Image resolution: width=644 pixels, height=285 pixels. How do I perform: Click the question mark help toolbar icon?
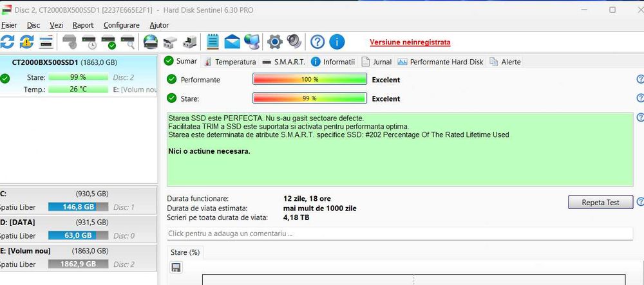click(317, 41)
